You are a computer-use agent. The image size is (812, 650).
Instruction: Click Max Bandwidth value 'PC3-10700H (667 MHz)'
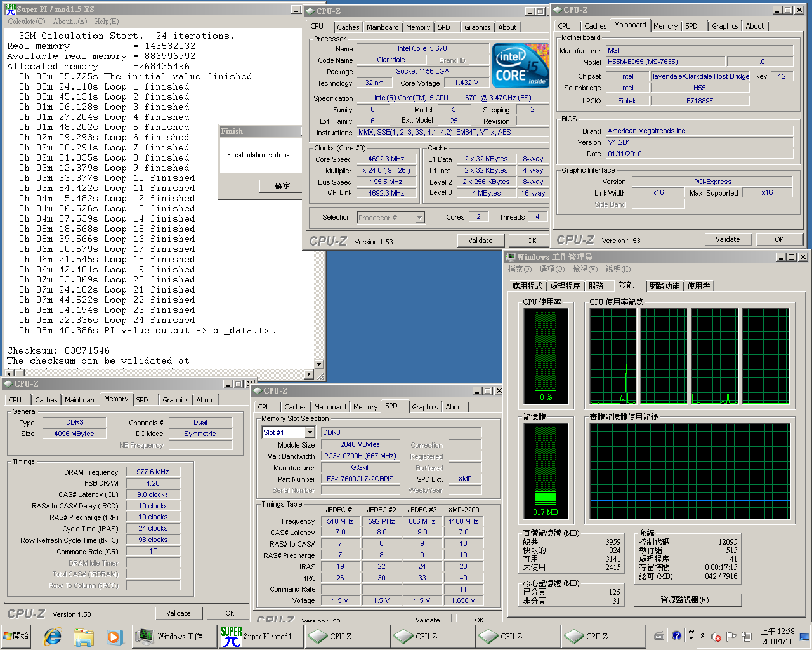[x=360, y=456]
